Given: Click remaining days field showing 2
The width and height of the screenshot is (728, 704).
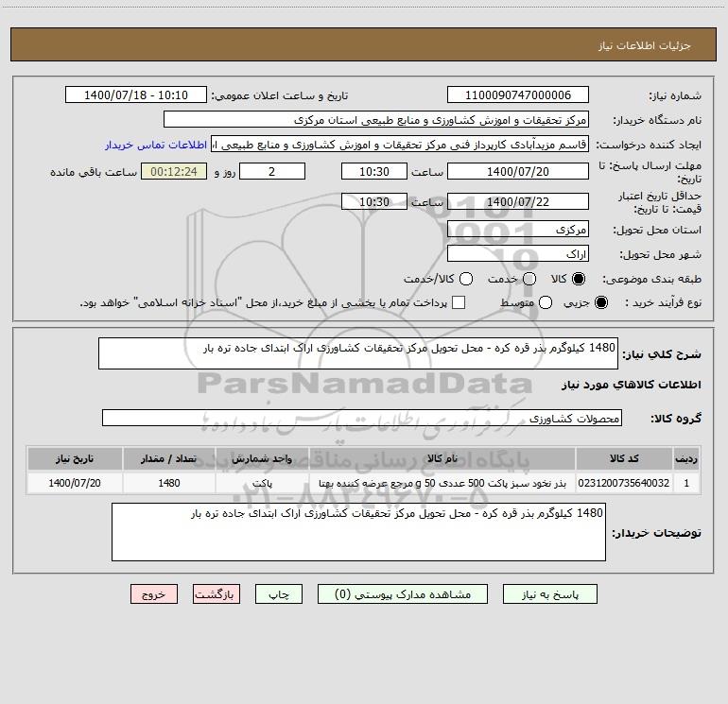Looking at the screenshot, I should coord(272,171).
